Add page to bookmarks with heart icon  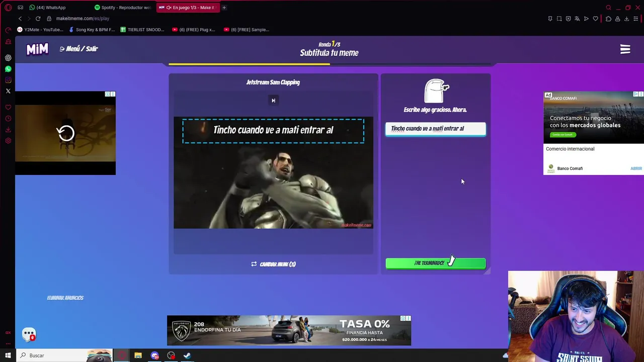point(596,19)
